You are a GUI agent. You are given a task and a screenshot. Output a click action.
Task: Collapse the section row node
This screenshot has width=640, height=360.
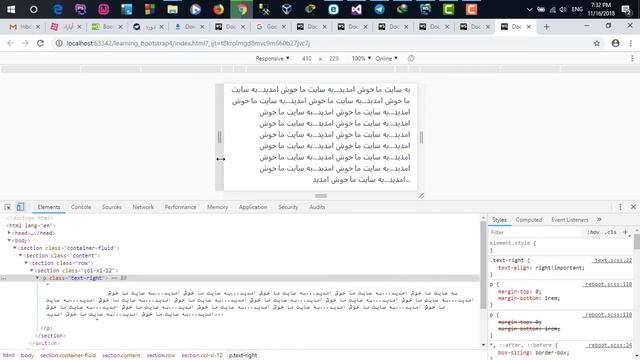click(x=26, y=263)
